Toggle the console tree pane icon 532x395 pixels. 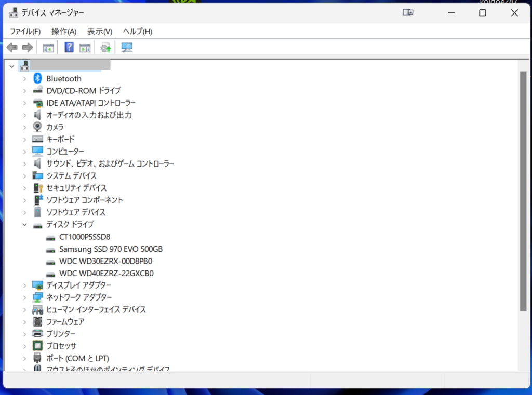click(x=48, y=48)
